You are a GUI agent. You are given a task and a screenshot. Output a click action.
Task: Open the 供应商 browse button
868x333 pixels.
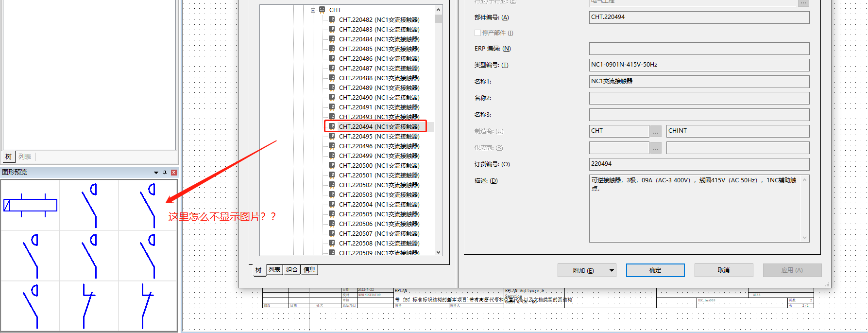[x=656, y=148]
